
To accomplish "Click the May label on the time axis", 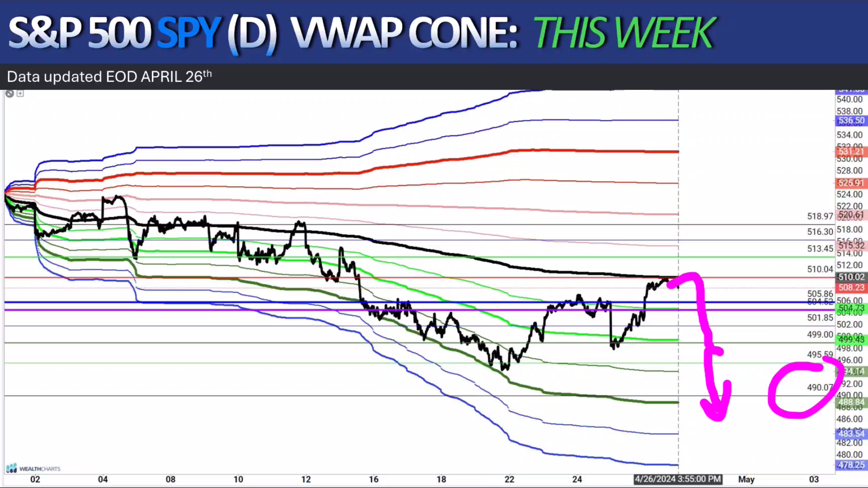I will coord(746,479).
